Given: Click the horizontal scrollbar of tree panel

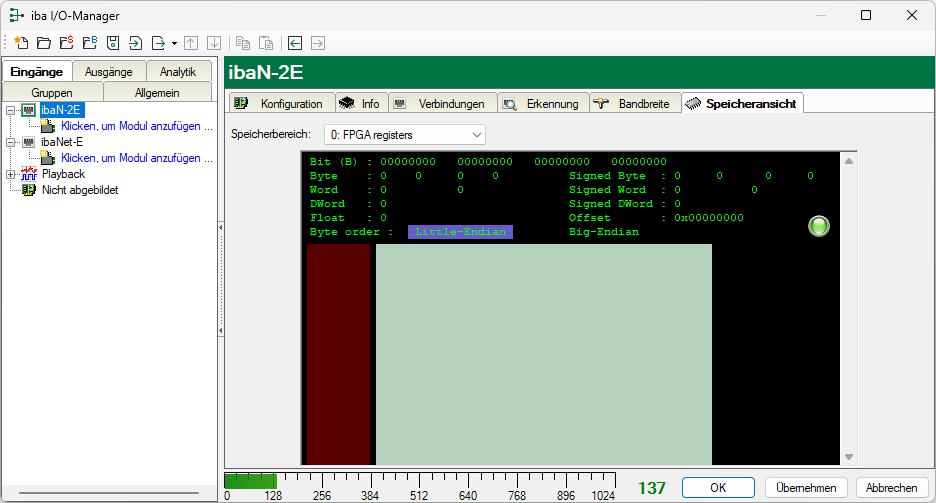Looking at the screenshot, I should tap(109, 493).
